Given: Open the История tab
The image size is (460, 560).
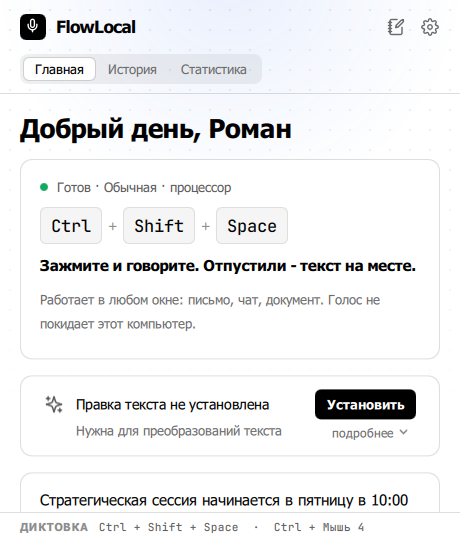Looking at the screenshot, I should point(132,69).
